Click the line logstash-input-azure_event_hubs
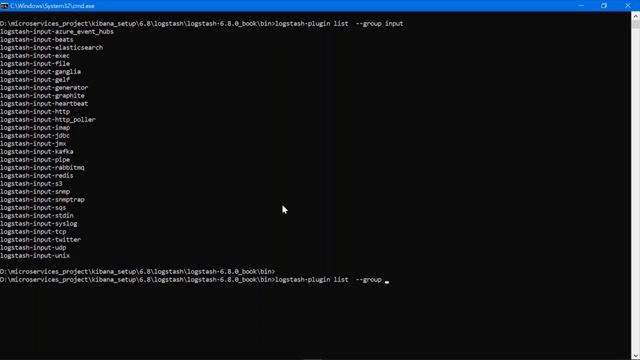Screen dimensions: 640x360 point(57,32)
